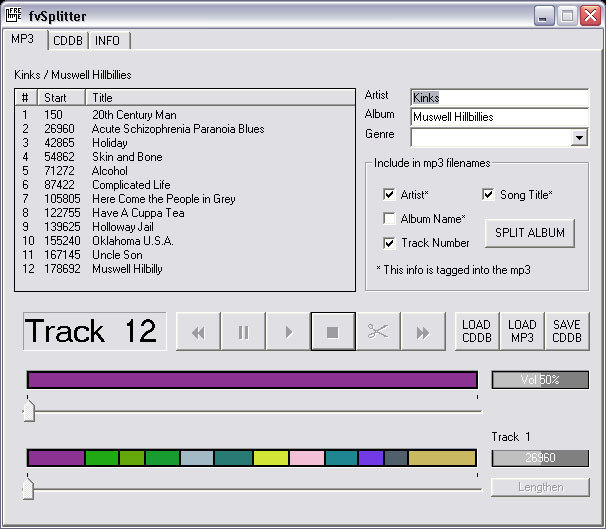Click the tan last segment in track color bar
The height and width of the screenshot is (529, 606).
point(442,458)
